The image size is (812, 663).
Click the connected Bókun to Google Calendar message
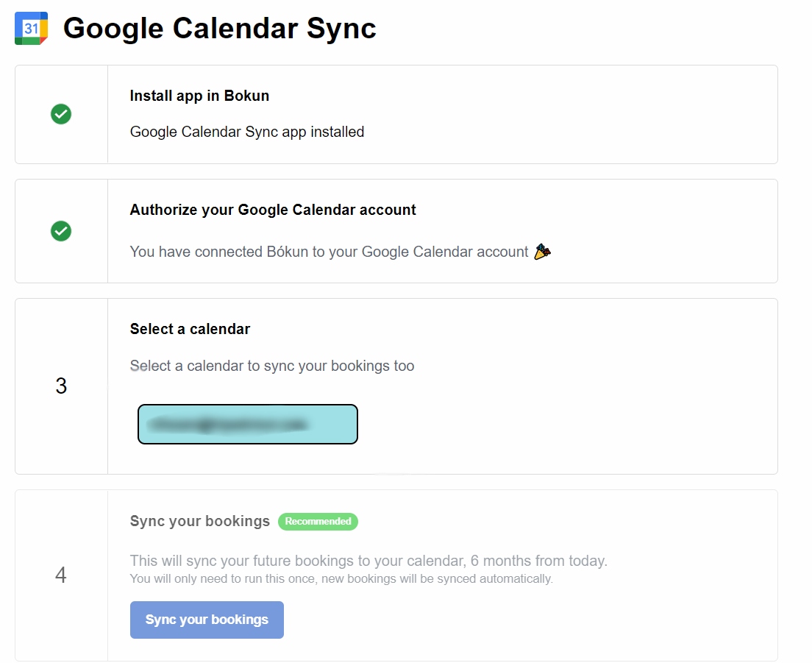(329, 252)
